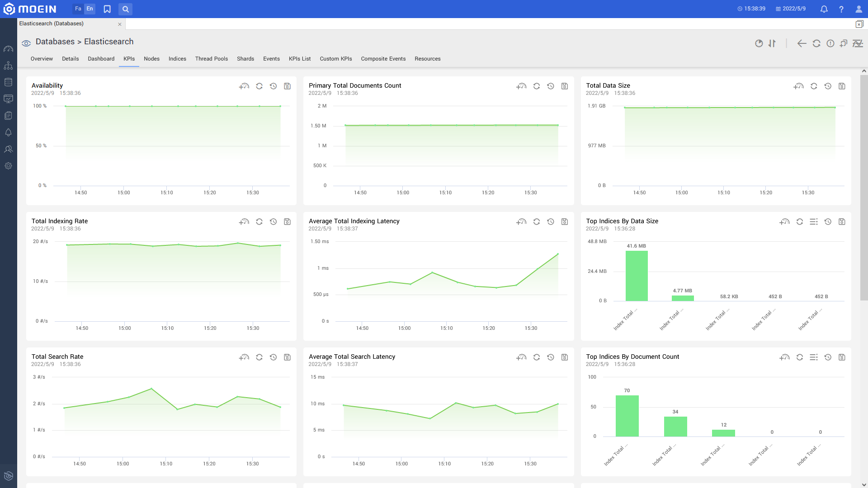Open the dashboard gauge icon in left sidebar
Viewport: 868px width, 488px height.
pos(8,49)
